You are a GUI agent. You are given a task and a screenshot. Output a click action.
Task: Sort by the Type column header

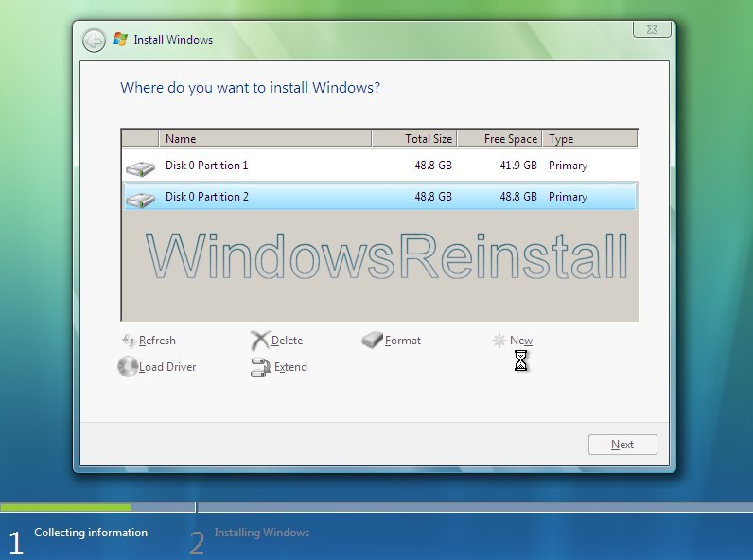(590, 139)
